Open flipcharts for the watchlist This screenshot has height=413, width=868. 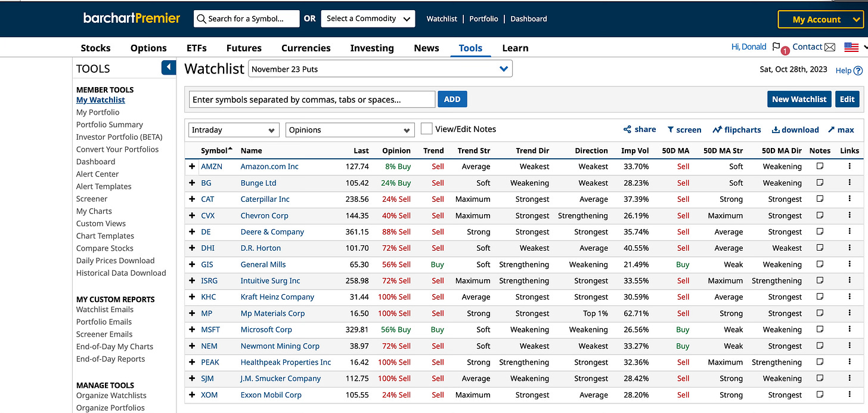[736, 130]
